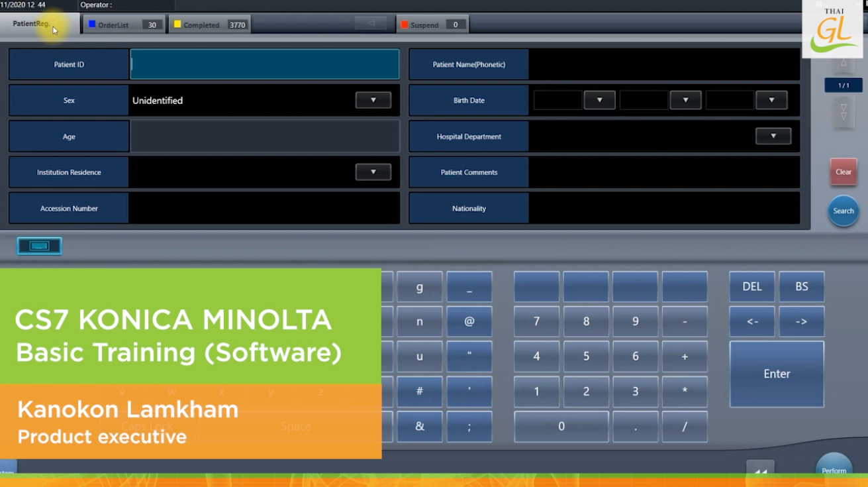This screenshot has width=868, height=487.
Task: Switch to the OrderList tab
Action: (x=124, y=25)
